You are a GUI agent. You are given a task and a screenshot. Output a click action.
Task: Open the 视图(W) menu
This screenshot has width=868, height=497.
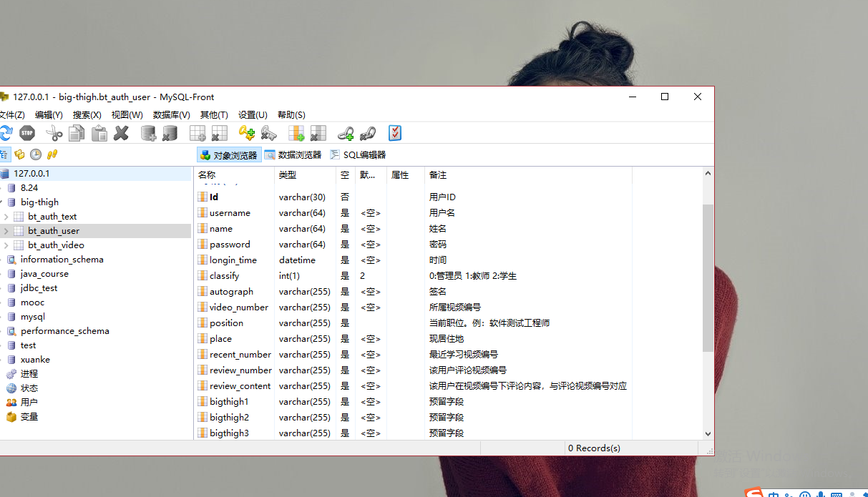point(127,114)
